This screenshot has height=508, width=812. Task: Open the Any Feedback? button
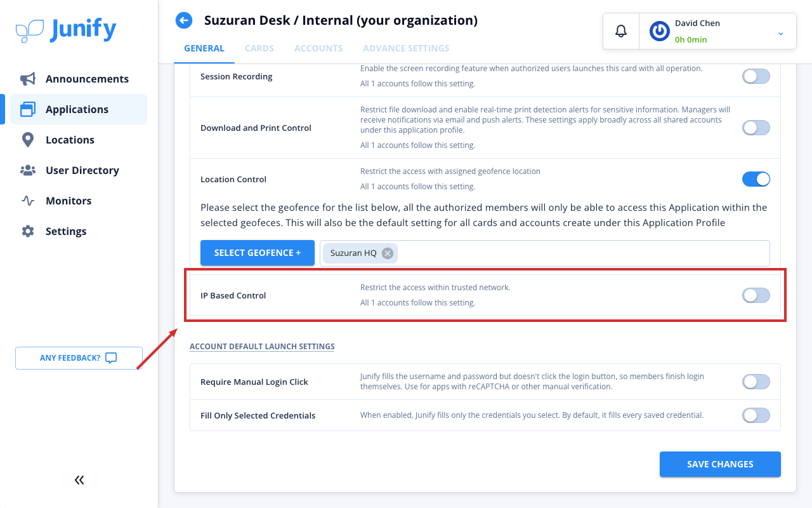coord(79,358)
